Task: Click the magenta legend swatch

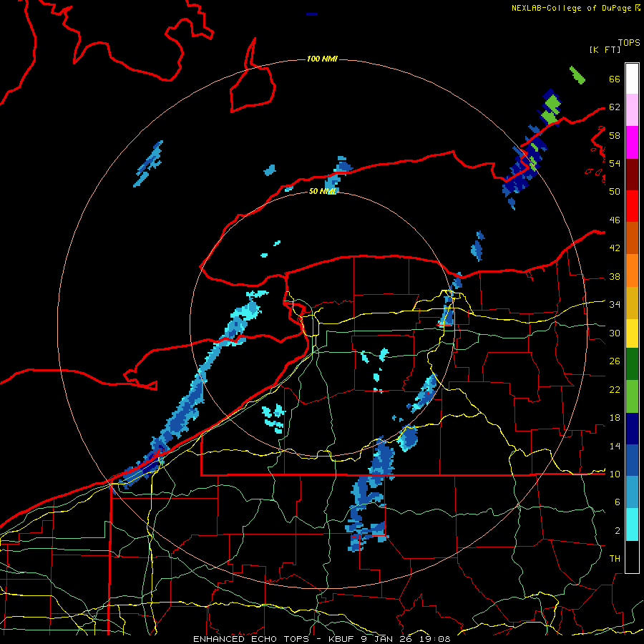Action: [632, 142]
